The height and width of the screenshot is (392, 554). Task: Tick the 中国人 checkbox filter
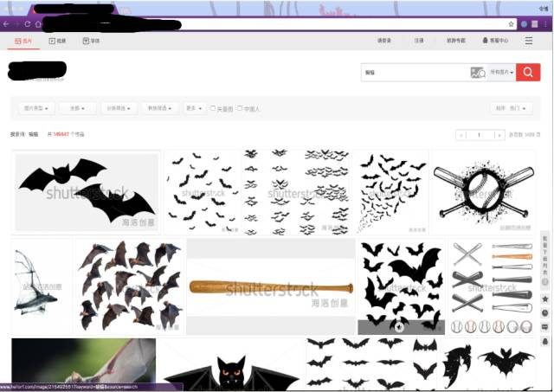coord(240,108)
